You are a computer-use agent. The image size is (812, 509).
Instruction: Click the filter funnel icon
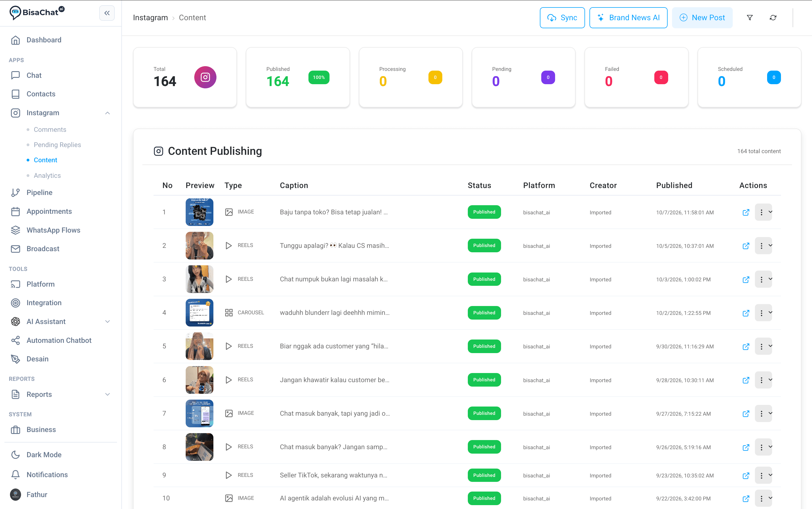[x=750, y=17]
